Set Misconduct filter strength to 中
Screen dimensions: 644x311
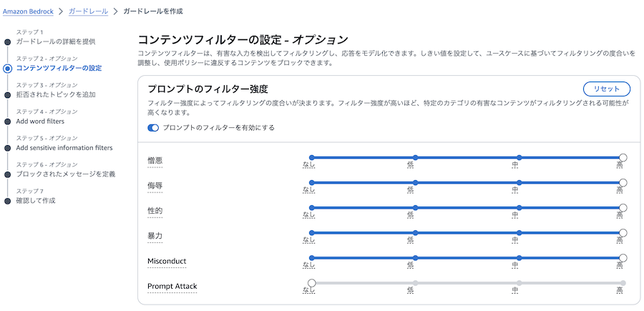[x=519, y=258]
